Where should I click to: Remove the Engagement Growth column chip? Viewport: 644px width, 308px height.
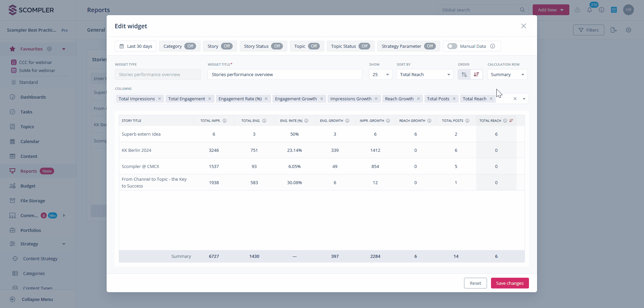[321, 99]
